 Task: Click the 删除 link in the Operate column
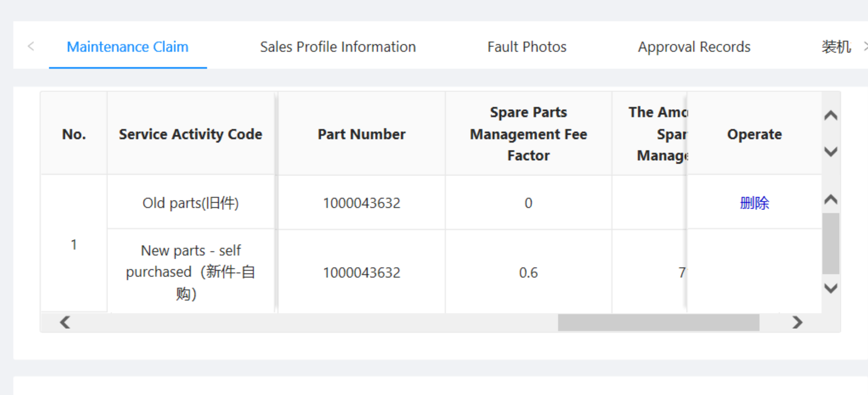pos(754,203)
